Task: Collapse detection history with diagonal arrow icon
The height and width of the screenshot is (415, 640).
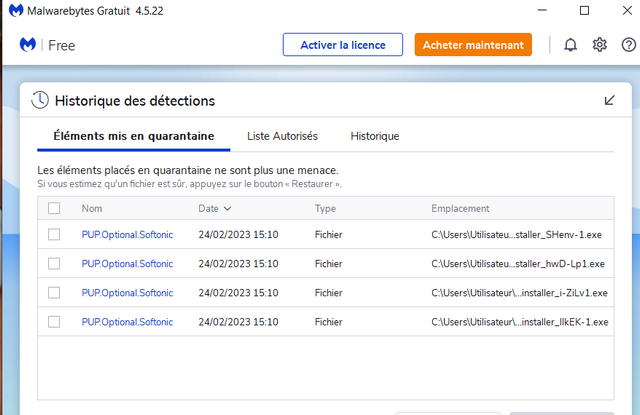Action: click(609, 100)
